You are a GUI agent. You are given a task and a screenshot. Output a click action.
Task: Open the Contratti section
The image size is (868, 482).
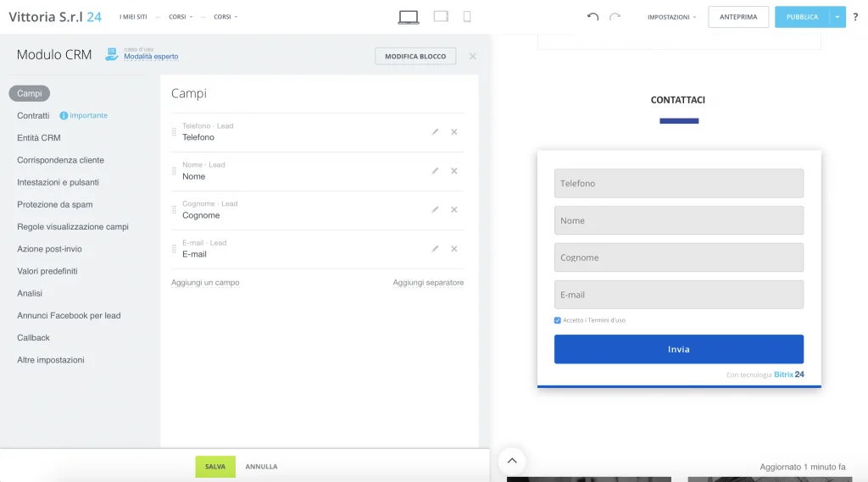[x=33, y=116]
